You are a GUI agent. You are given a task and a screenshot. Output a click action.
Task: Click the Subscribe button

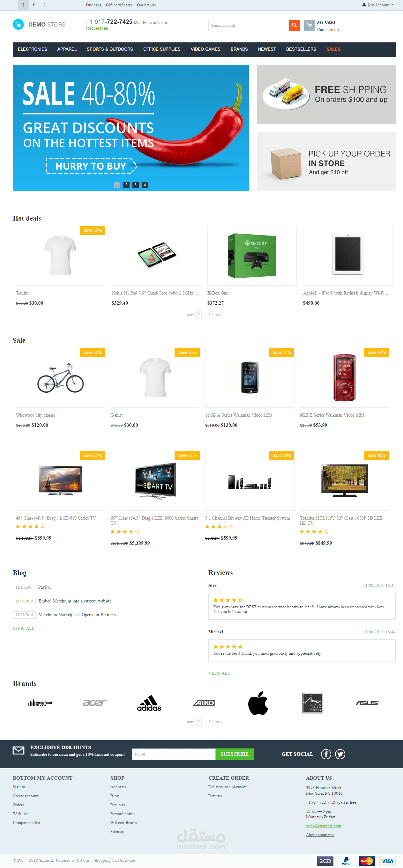235,754
